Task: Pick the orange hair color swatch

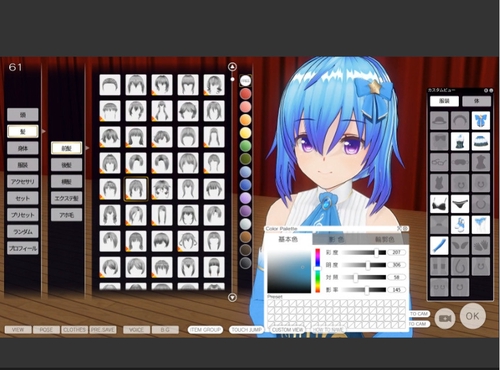Action: (x=245, y=120)
